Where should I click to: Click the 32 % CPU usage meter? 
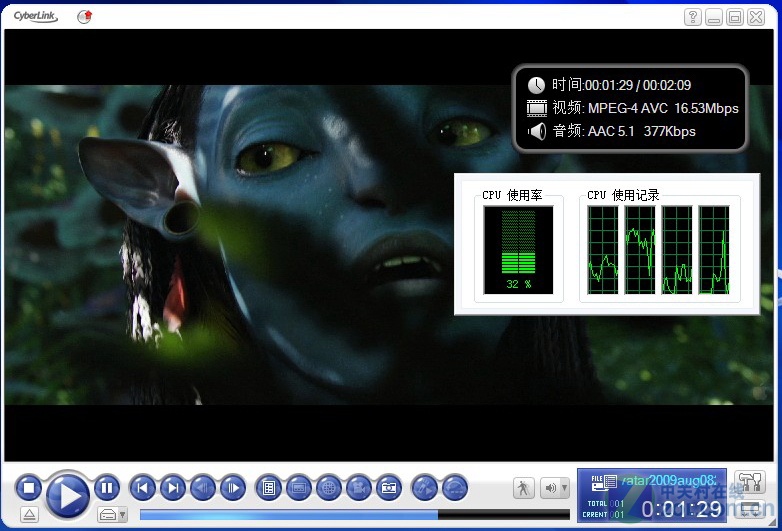point(518,250)
